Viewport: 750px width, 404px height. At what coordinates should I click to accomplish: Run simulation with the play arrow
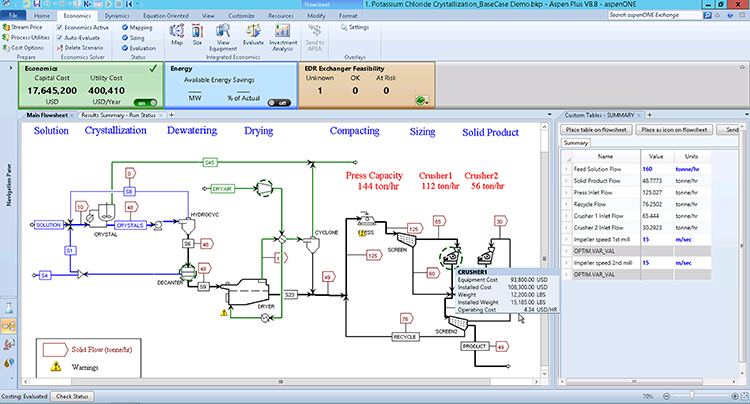click(x=109, y=4)
